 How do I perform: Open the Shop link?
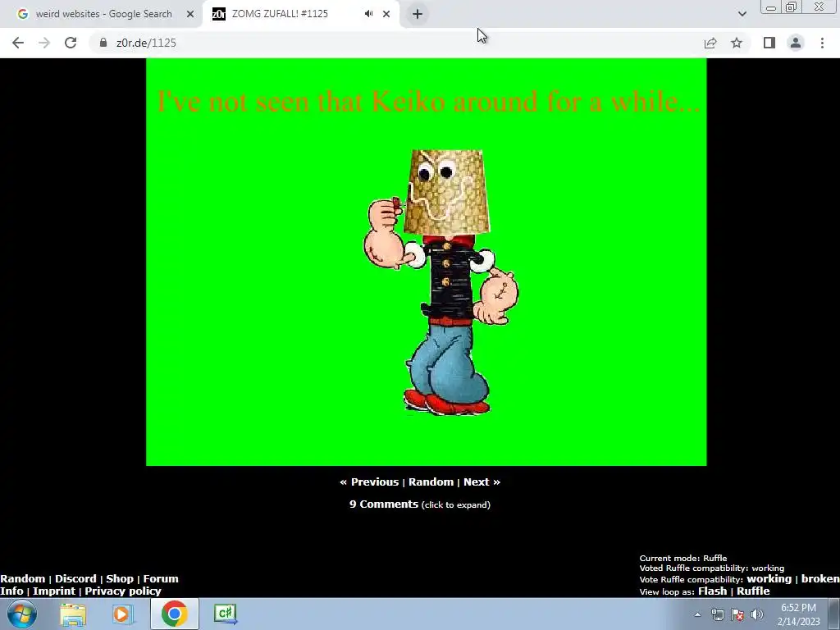pos(120,578)
